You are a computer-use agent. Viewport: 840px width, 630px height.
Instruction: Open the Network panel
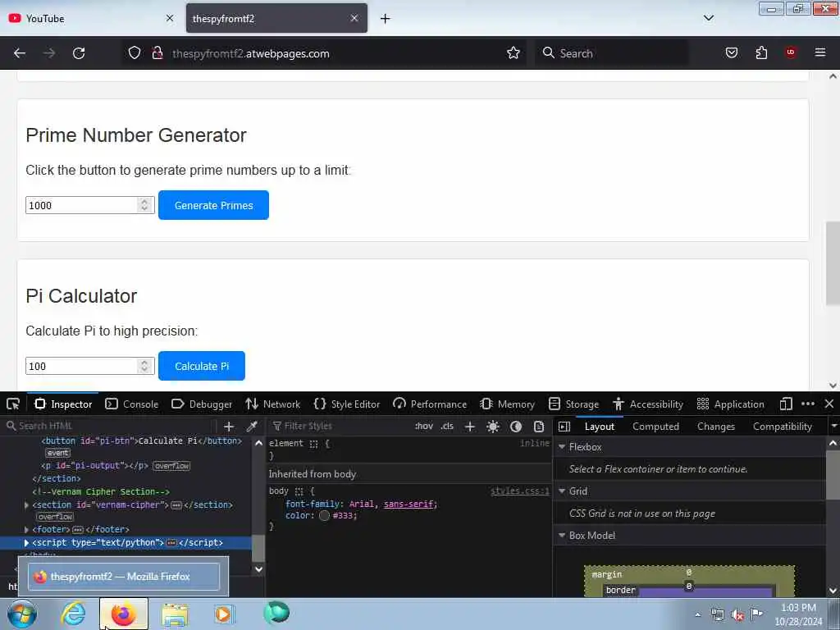tap(272, 404)
